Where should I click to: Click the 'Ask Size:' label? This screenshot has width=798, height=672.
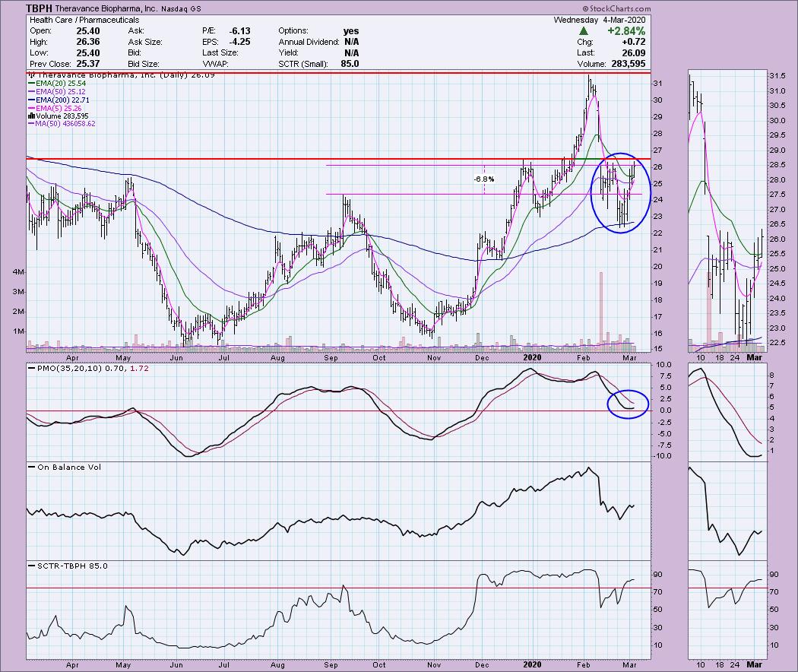(x=145, y=42)
